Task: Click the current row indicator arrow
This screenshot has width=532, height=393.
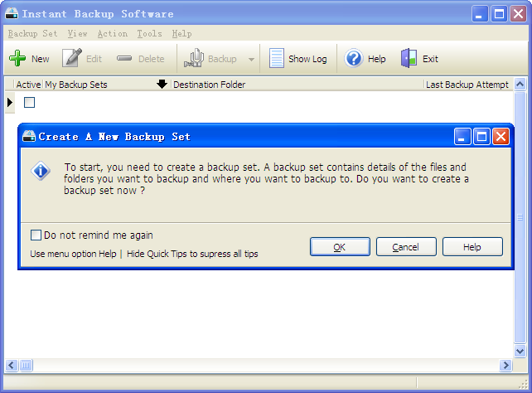Action: click(10, 103)
